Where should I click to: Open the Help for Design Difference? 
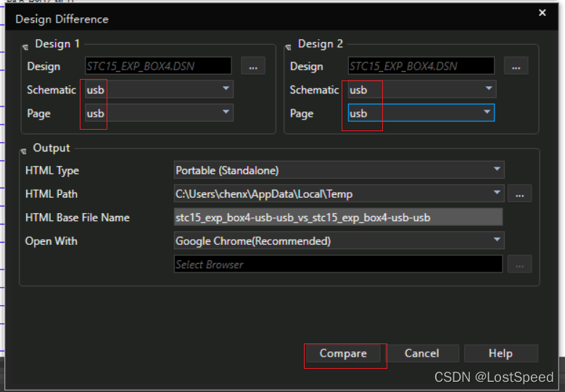pos(500,354)
